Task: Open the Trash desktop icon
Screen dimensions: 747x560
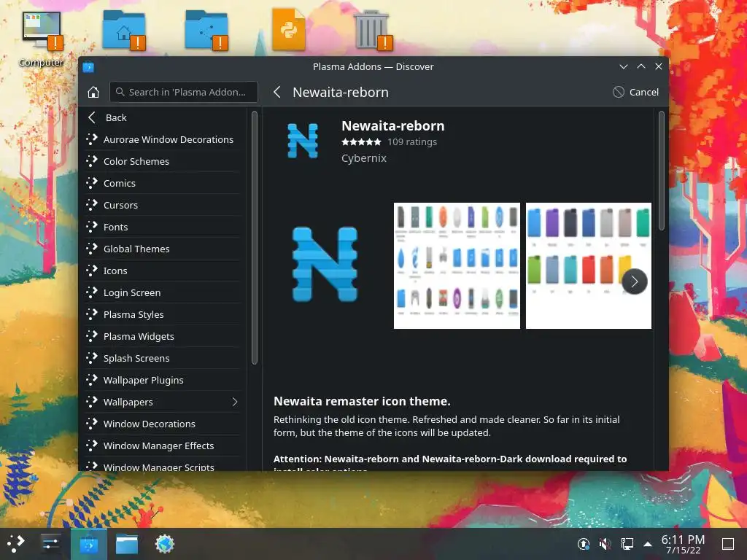Action: 373,30
